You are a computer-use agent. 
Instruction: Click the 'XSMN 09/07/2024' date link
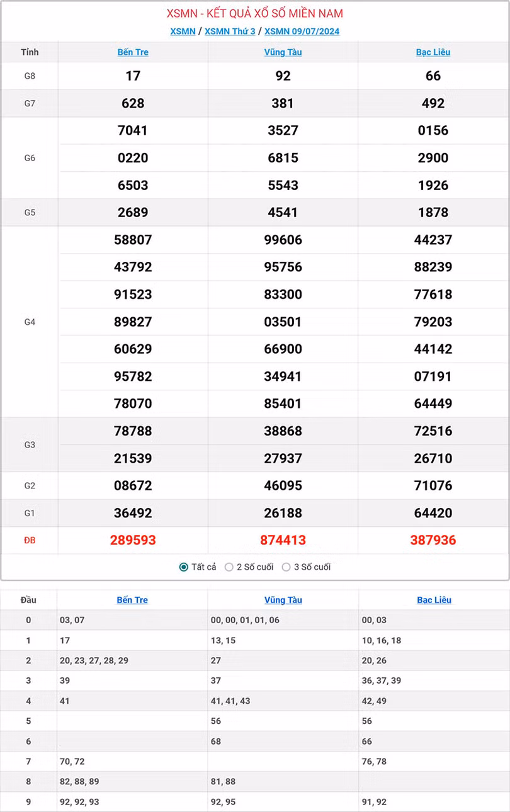click(x=302, y=31)
